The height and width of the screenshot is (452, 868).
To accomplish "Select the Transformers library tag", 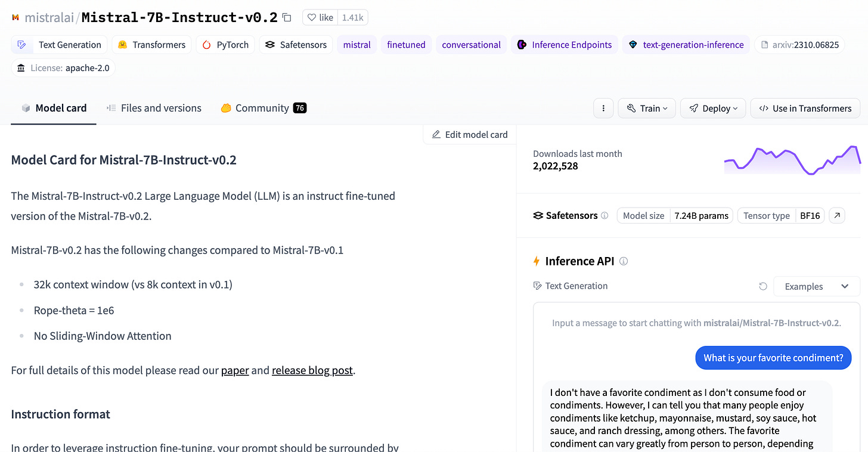I will tap(152, 45).
